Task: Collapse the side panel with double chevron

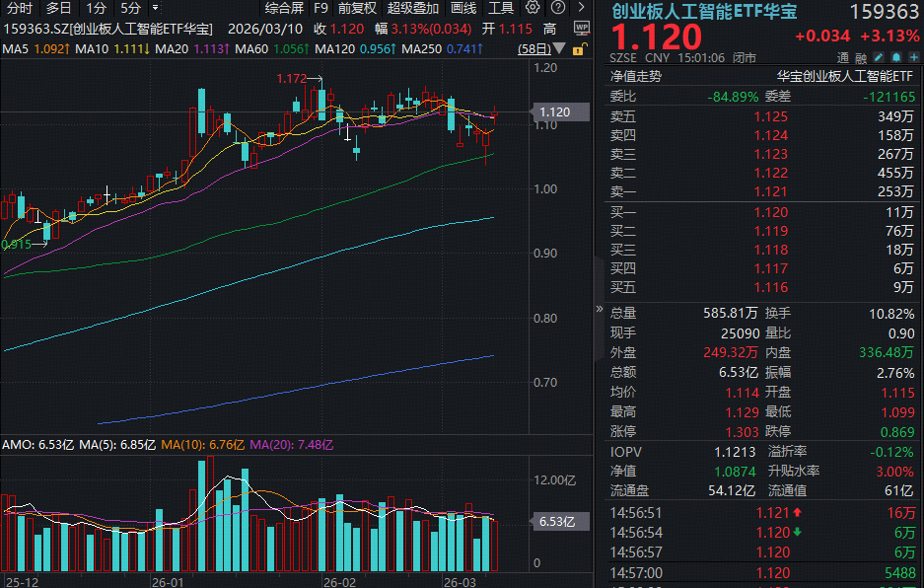Action: (x=599, y=308)
